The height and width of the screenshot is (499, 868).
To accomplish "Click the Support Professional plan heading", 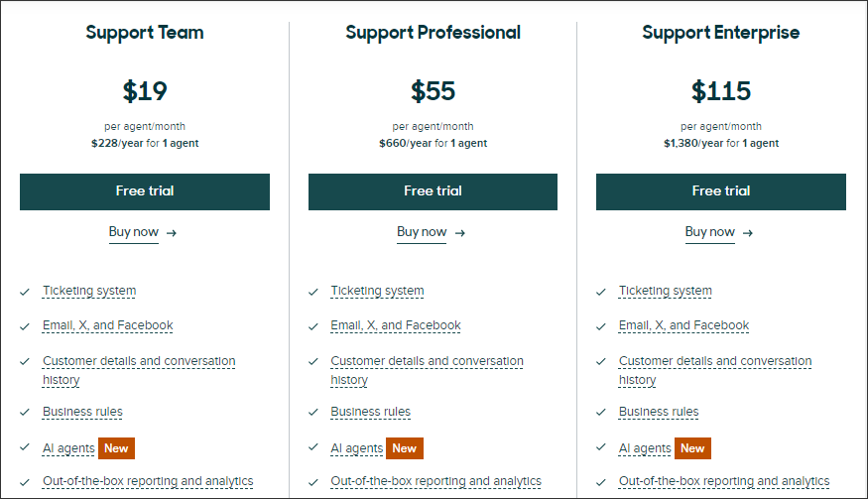I will pyautogui.click(x=433, y=33).
